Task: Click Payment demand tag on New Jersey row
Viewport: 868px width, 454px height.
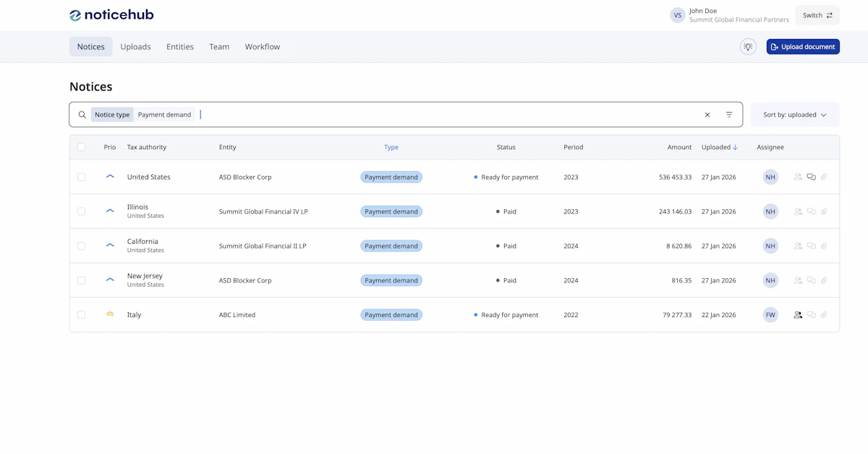Action: [x=391, y=280]
